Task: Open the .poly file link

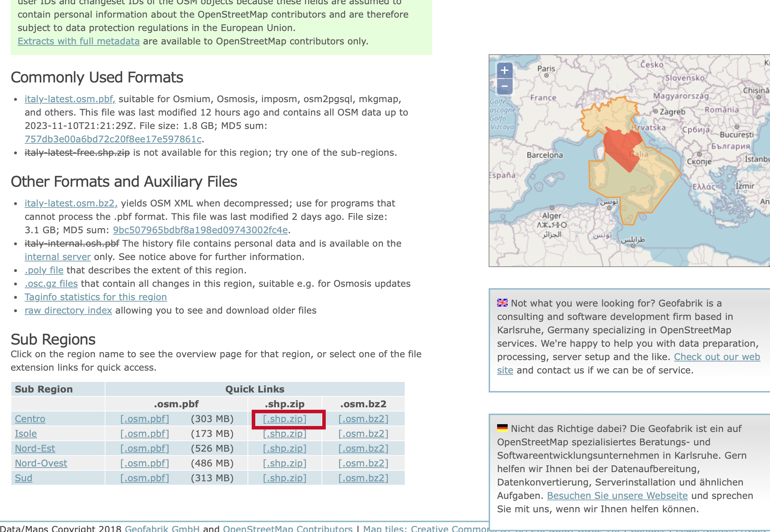Action: pos(44,270)
